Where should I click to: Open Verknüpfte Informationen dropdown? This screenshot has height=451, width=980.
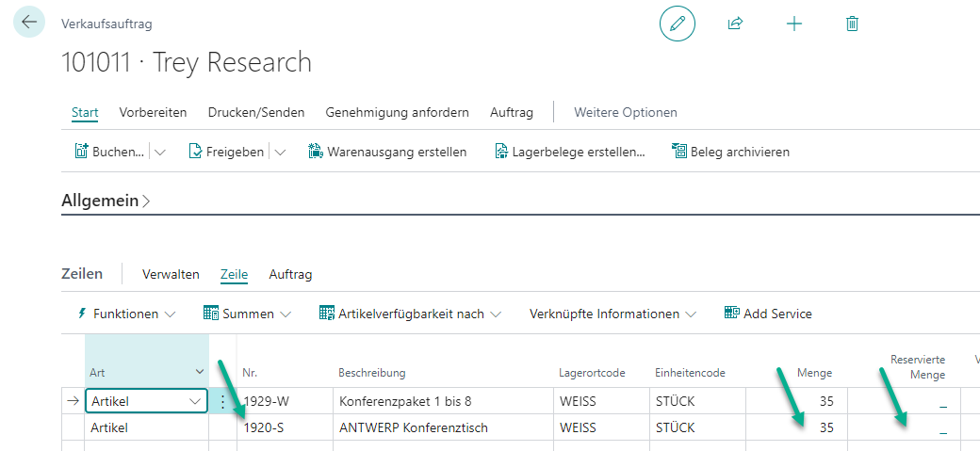click(612, 314)
